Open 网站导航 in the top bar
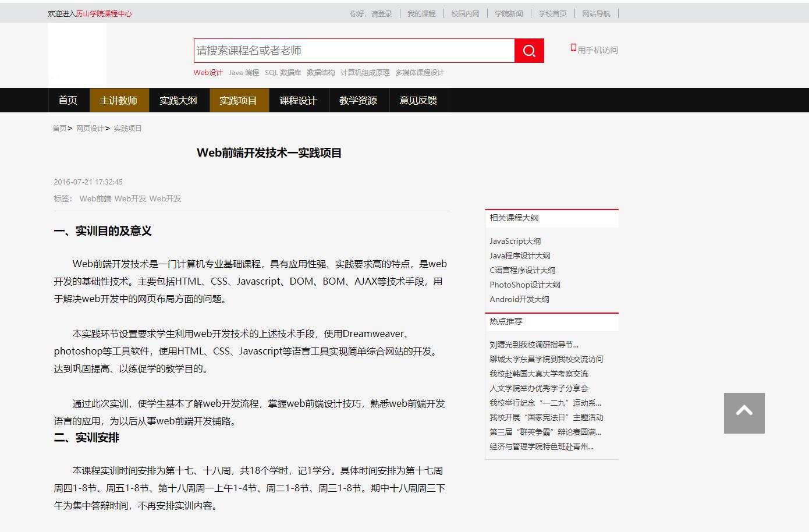 point(596,13)
